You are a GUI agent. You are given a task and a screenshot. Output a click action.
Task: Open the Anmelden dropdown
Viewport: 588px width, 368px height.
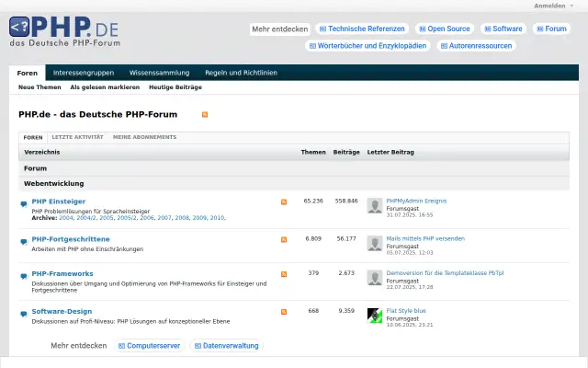tap(553, 6)
